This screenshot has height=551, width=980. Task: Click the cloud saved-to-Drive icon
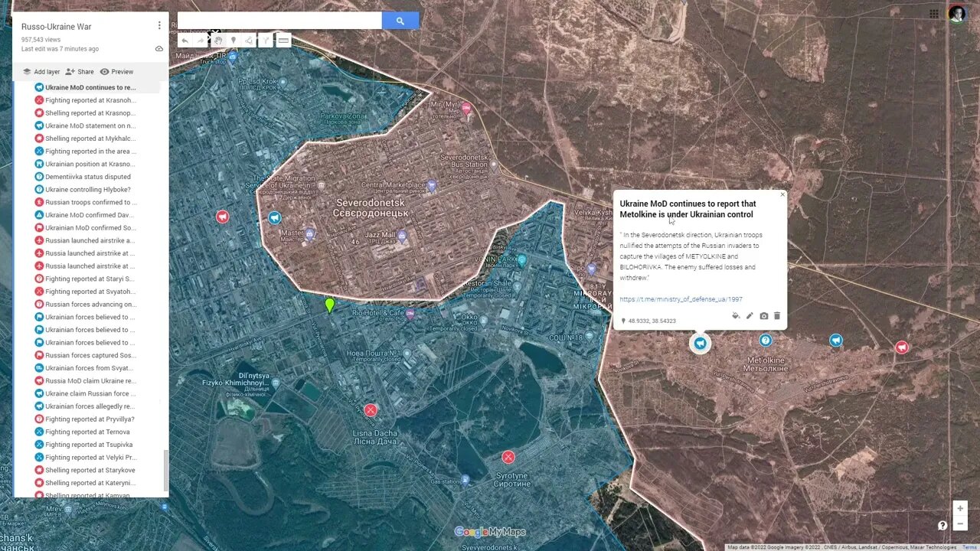point(159,48)
